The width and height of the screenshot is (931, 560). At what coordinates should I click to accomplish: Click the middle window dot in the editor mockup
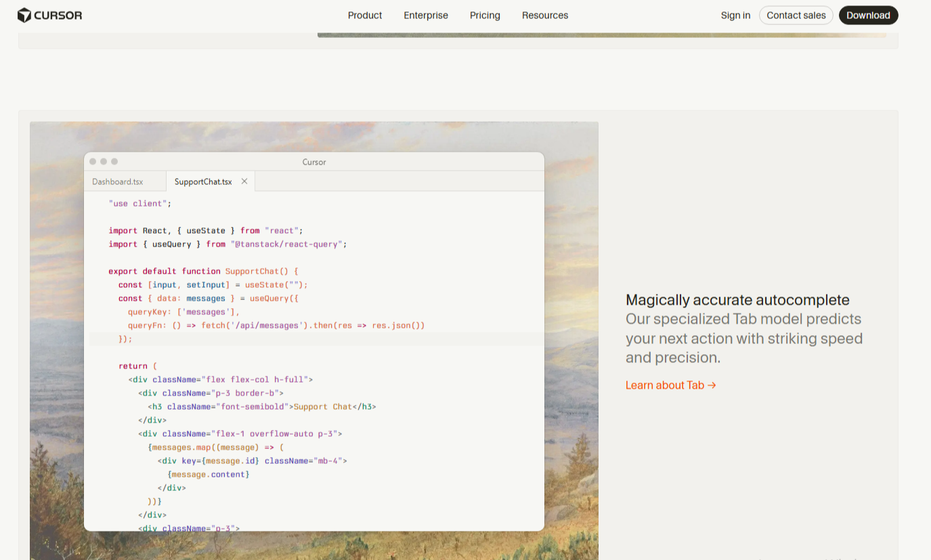tap(104, 161)
